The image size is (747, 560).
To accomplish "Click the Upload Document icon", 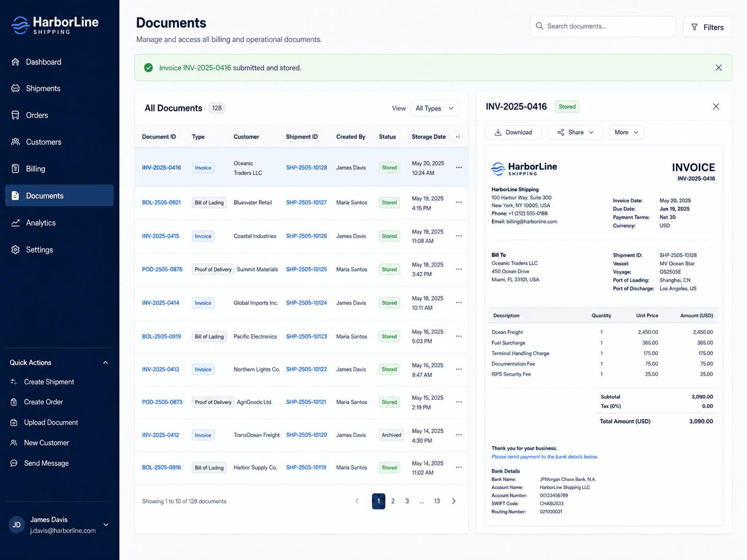I will click(x=14, y=423).
